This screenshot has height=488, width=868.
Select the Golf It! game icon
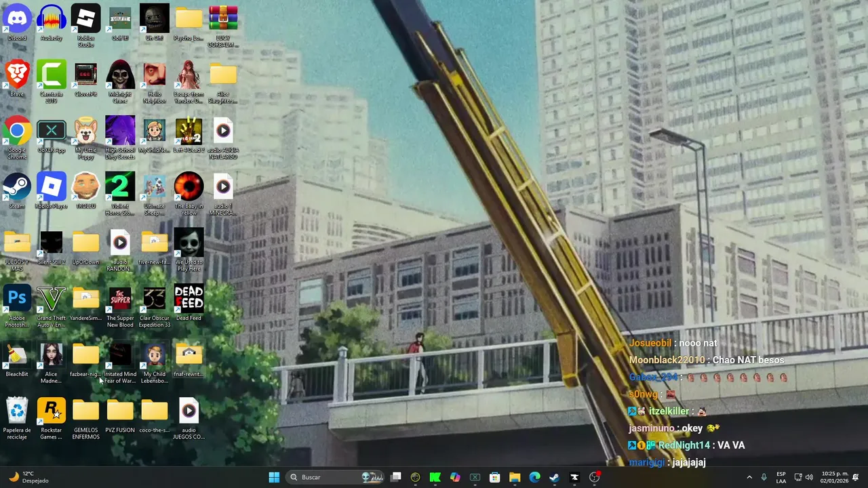click(120, 22)
